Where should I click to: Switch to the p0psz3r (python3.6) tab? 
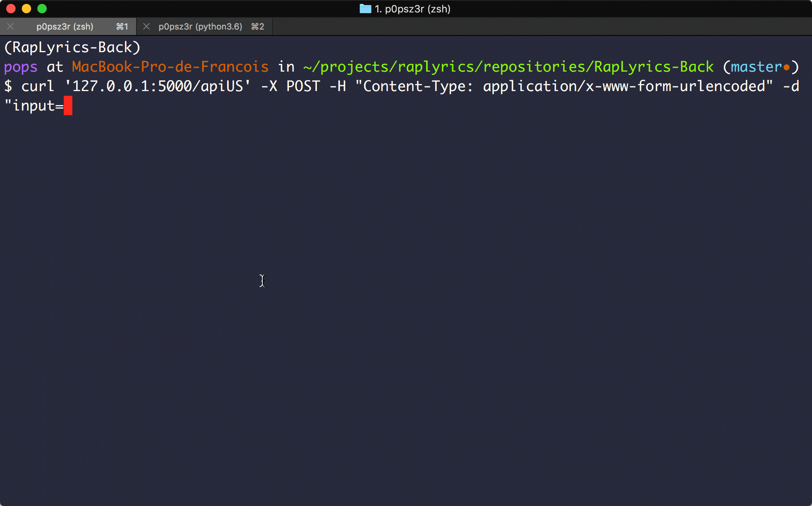pos(200,26)
